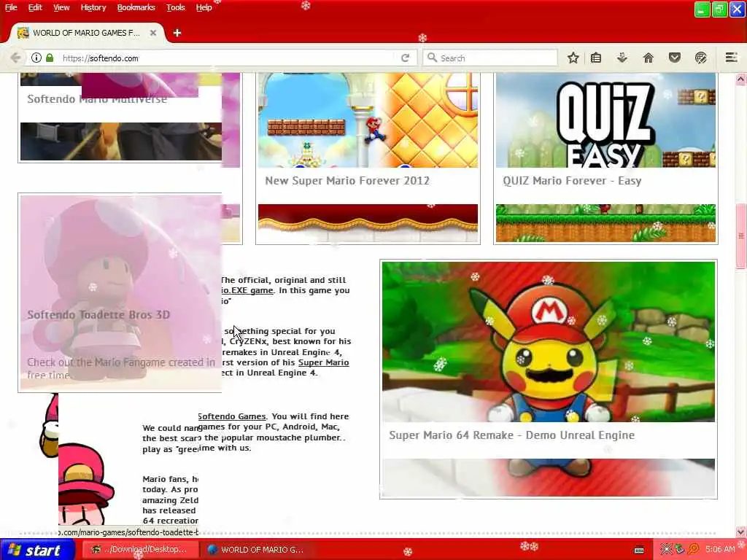The width and height of the screenshot is (747, 560).
Task: Click the green secure padlock icon
Action: pyautogui.click(x=50, y=58)
